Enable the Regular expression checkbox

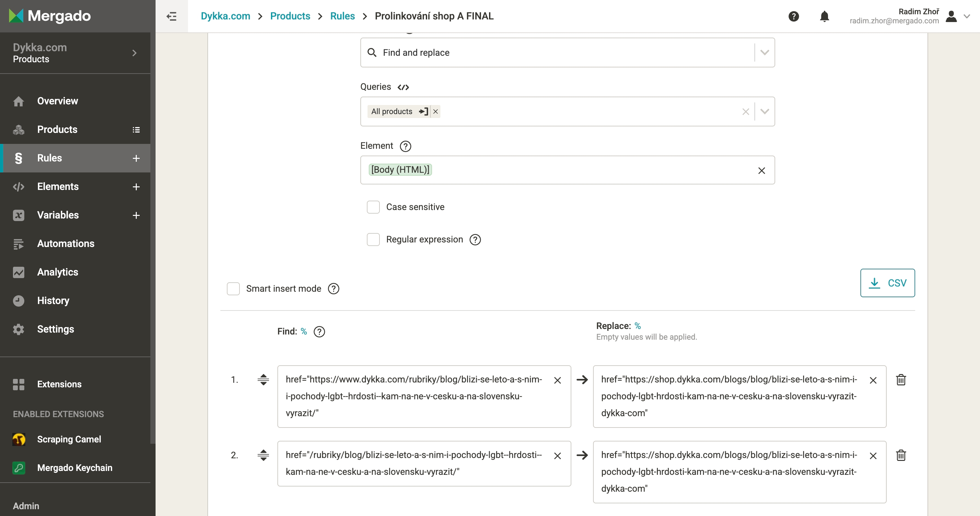click(x=373, y=239)
